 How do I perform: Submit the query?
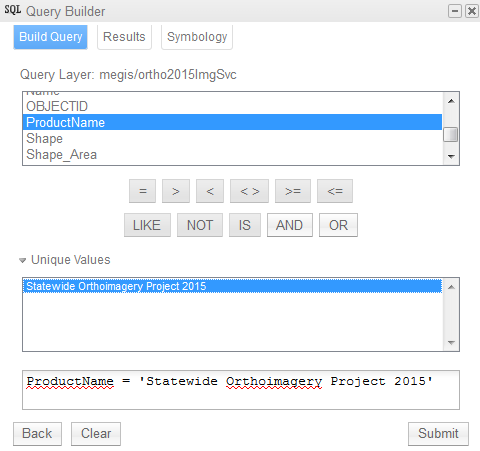tap(438, 434)
